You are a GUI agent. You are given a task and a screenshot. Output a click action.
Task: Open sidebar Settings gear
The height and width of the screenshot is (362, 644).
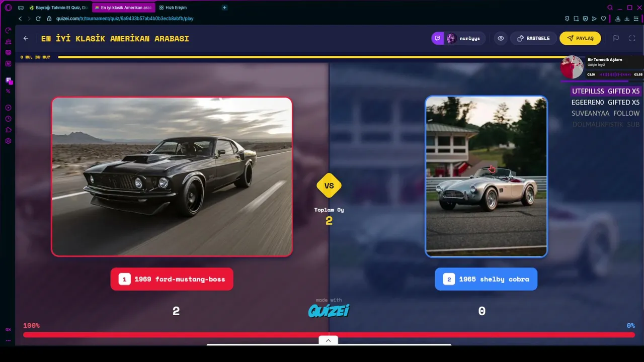(x=8, y=141)
